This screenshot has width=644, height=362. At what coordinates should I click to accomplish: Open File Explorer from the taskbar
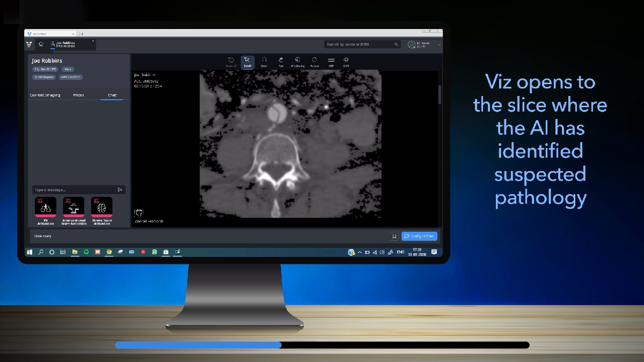pos(75,252)
